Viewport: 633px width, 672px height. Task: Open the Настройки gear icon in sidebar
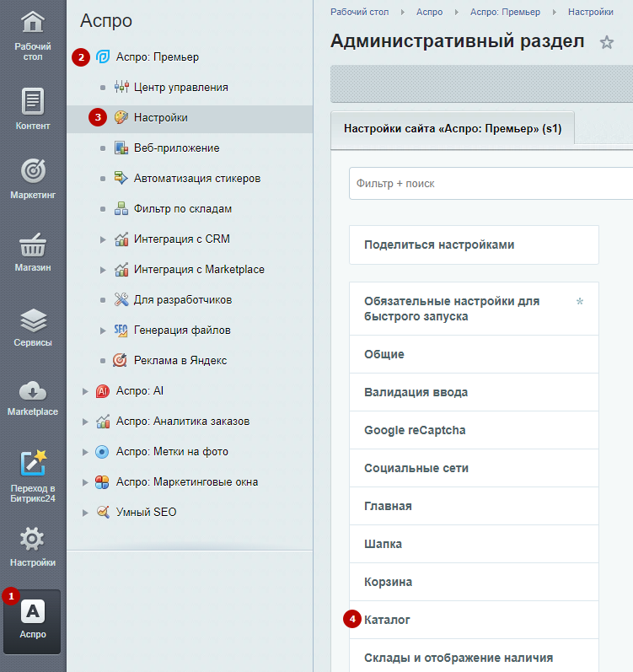point(33,539)
